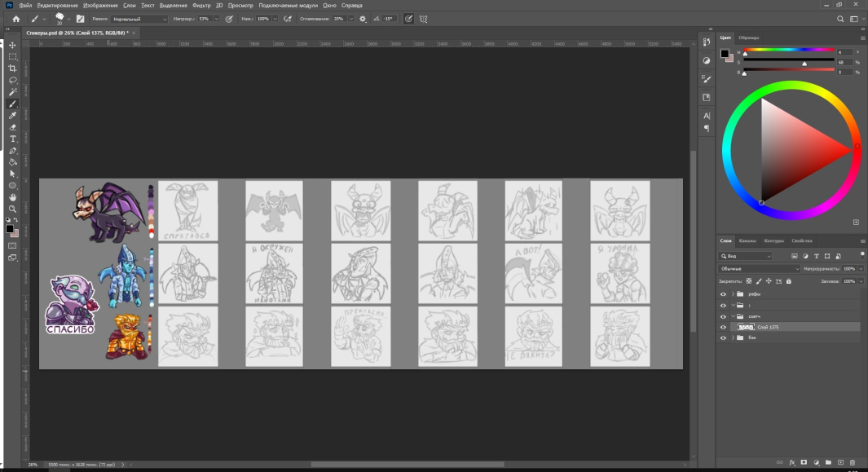Open search icon in top right
This screenshot has height=472, width=868.
click(x=840, y=19)
